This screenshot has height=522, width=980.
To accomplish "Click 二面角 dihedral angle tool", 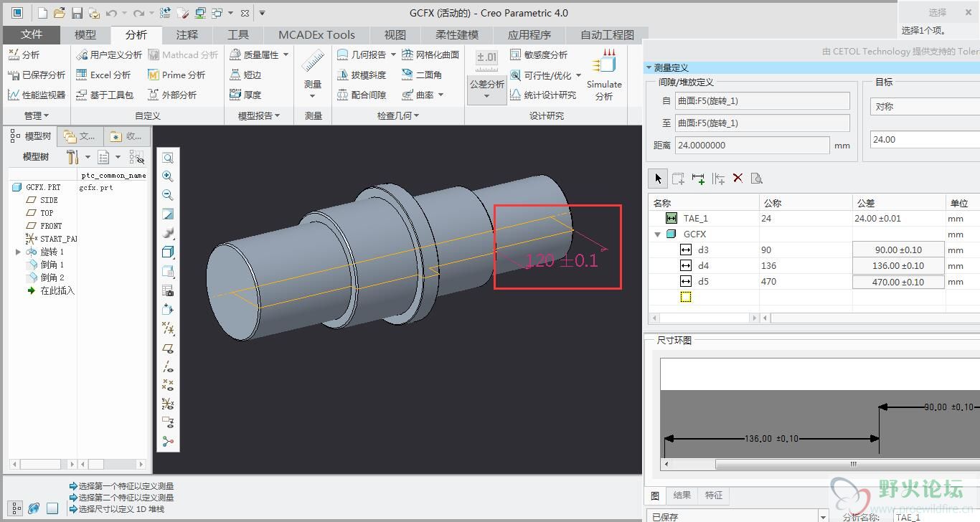I will pos(422,75).
